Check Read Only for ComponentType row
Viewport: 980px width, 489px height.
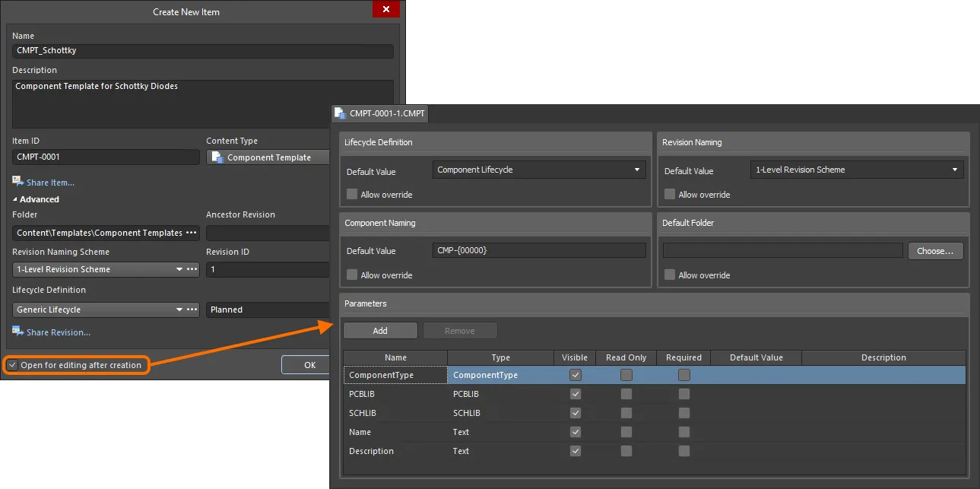point(626,375)
